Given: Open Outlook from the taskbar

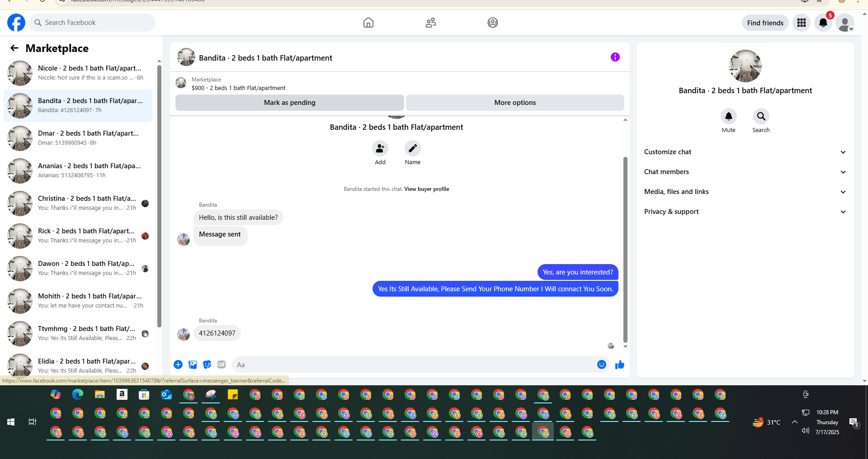Looking at the screenshot, I should tap(166, 395).
